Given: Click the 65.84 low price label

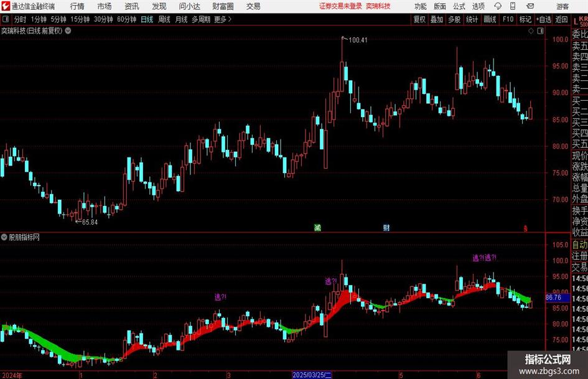Looking at the screenshot, I should 90,222.
